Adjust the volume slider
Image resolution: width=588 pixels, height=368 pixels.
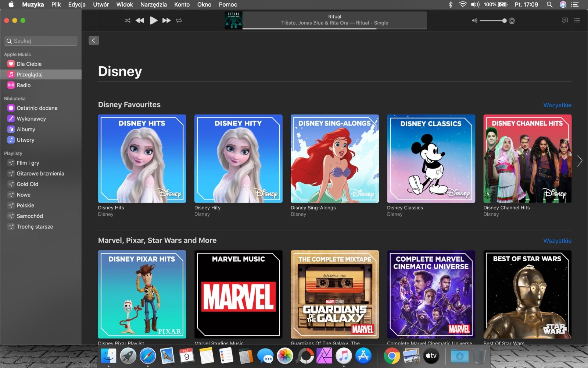tap(493, 21)
